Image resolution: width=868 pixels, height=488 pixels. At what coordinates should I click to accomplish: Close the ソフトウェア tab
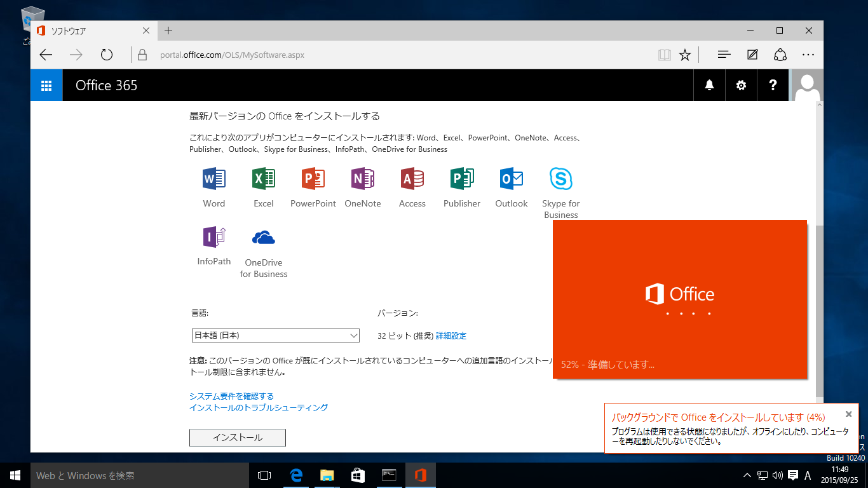146,30
